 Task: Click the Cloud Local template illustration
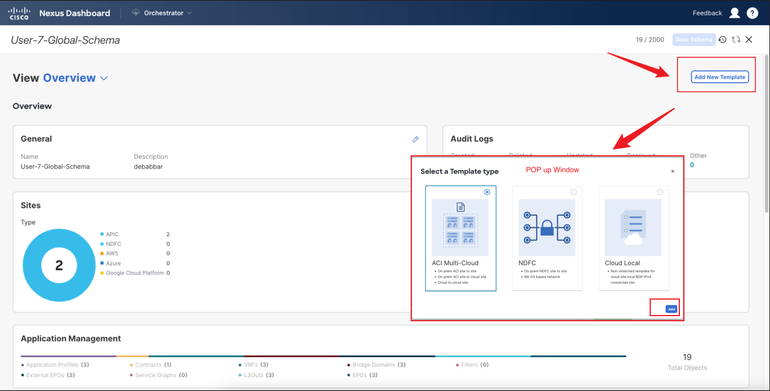coord(633,227)
